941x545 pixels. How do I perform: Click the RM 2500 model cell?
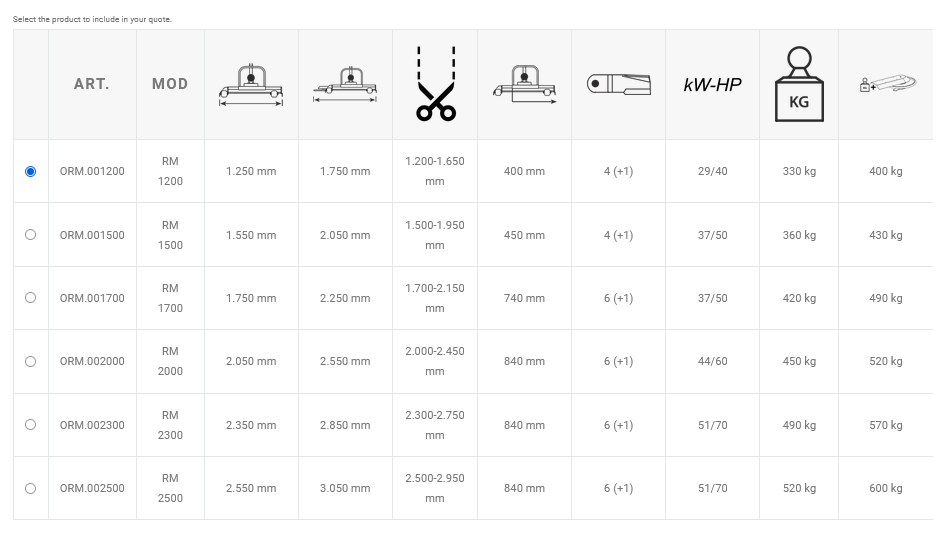click(170, 488)
